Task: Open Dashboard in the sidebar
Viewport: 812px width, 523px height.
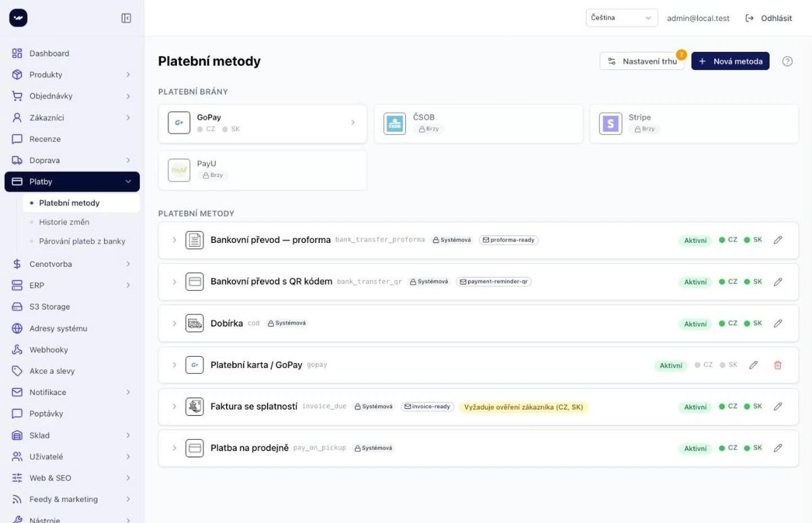Action: 72,54
